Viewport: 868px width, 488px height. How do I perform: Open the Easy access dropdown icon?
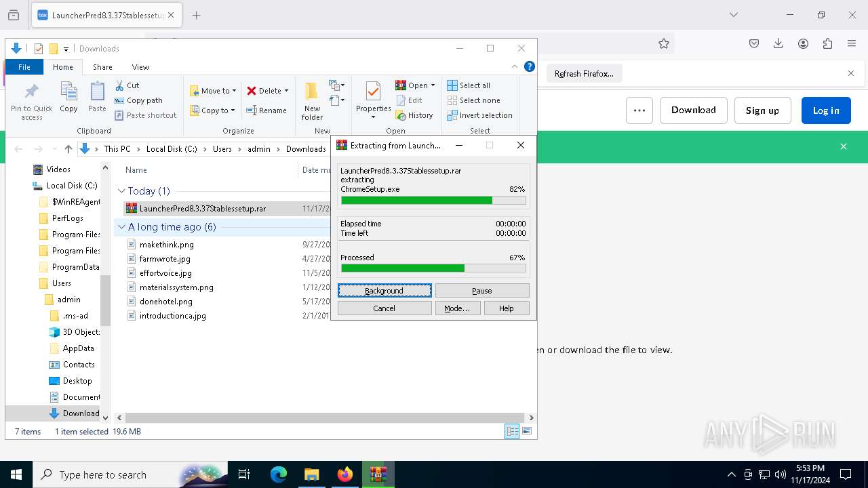point(337,101)
